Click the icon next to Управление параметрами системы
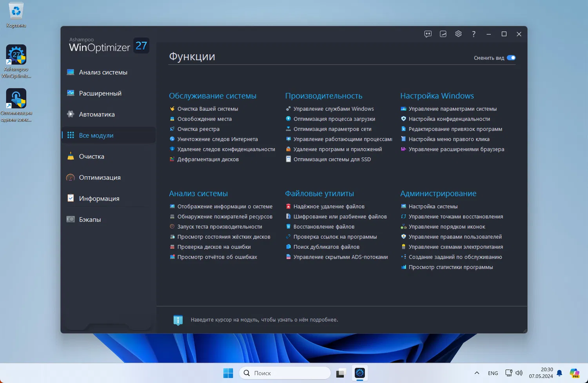Image resolution: width=588 pixels, height=383 pixels. click(x=403, y=109)
